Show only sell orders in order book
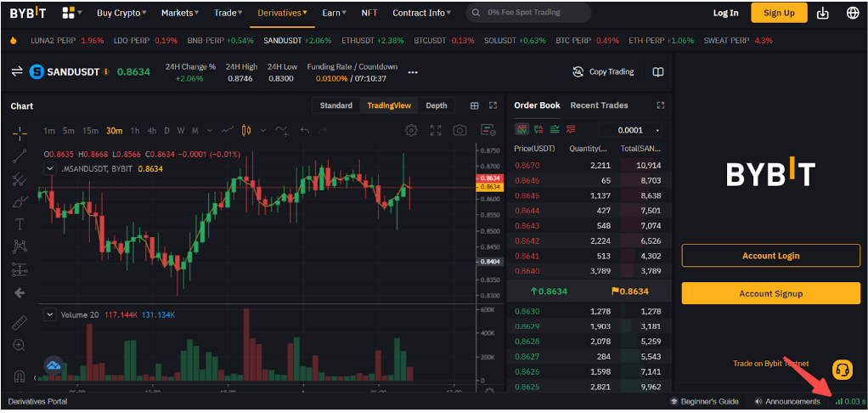868x413 pixels. click(x=571, y=129)
